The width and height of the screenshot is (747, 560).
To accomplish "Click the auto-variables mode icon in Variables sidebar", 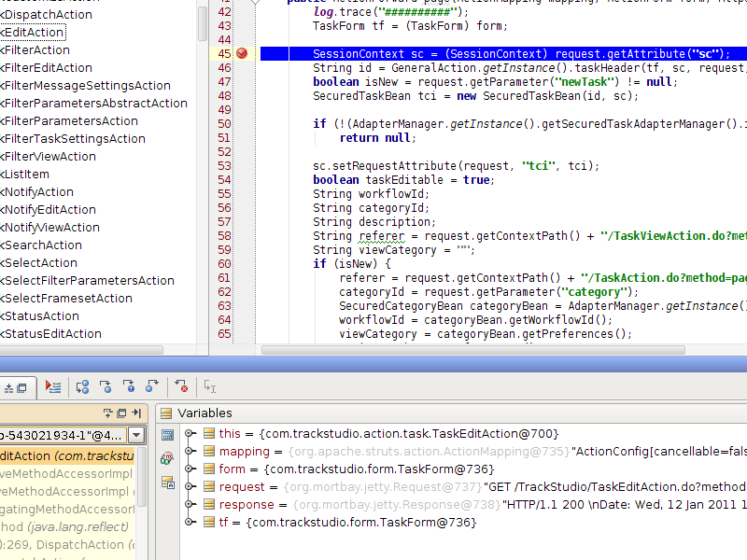I will (x=168, y=483).
